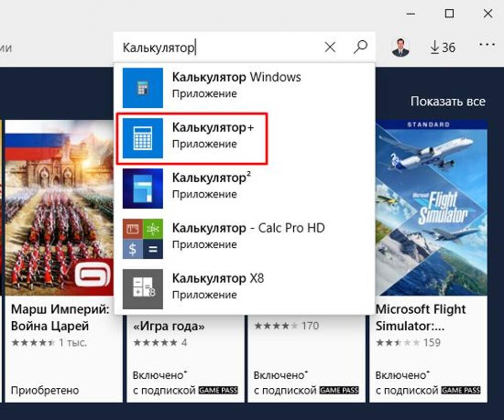The width and height of the screenshot is (504, 420).
Task: Click the five-star rating with 4 reviews
Action: (x=160, y=342)
